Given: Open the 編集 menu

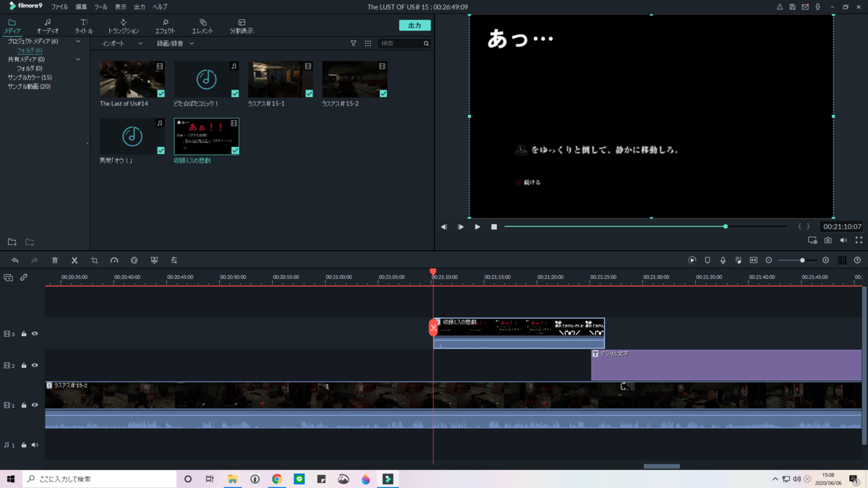Looking at the screenshot, I should tap(81, 7).
